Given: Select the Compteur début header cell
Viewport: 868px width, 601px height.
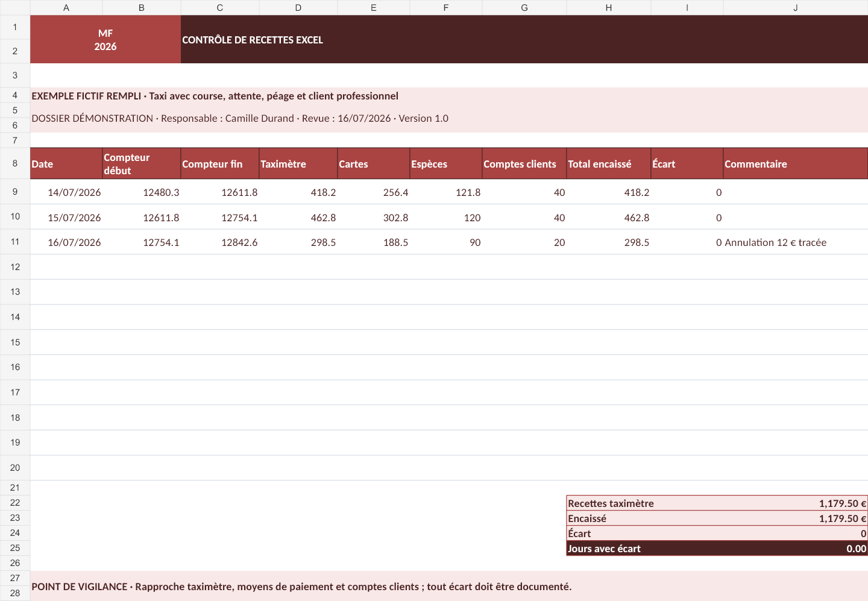Looking at the screenshot, I should tap(142, 163).
